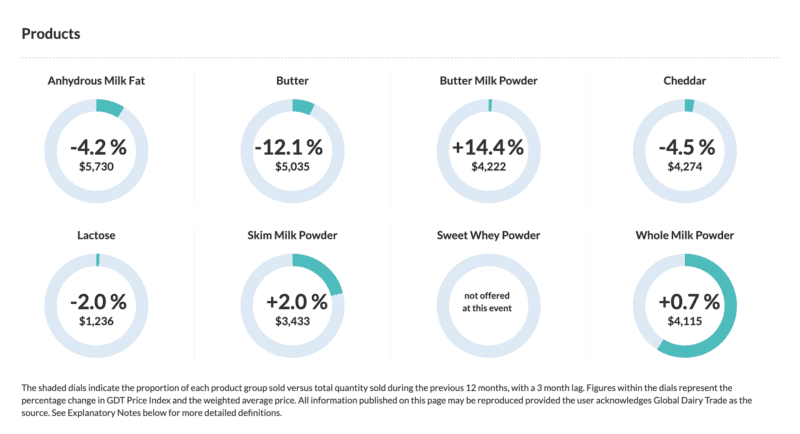
Task: Click the +14.4 % price change figure
Action: pyautogui.click(x=487, y=147)
